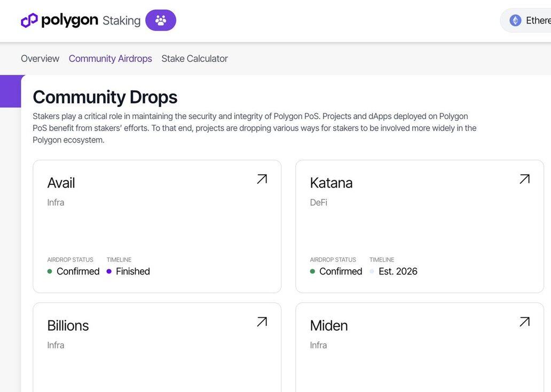The height and width of the screenshot is (392, 551).
Task: Click the Polygon logo icon
Action: pyautogui.click(x=29, y=20)
